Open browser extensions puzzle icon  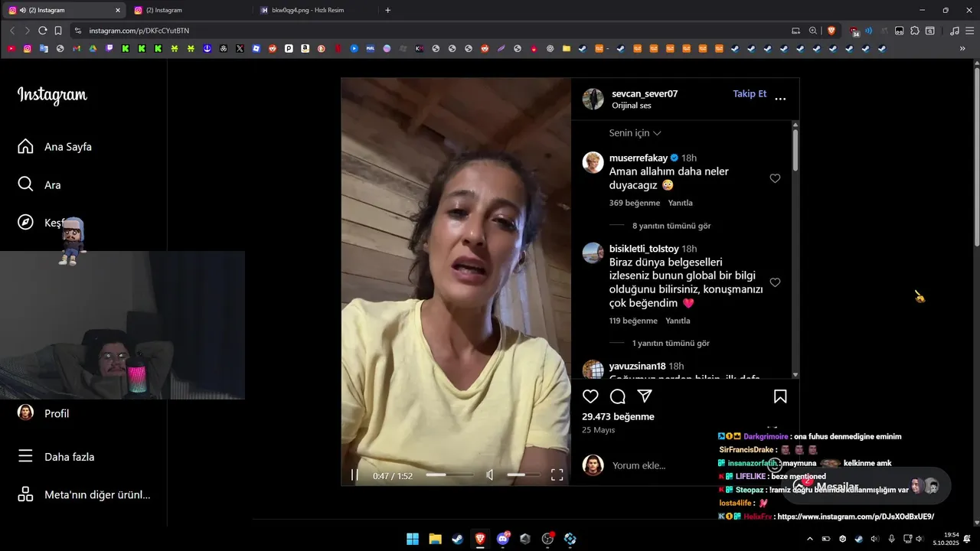coord(914,31)
